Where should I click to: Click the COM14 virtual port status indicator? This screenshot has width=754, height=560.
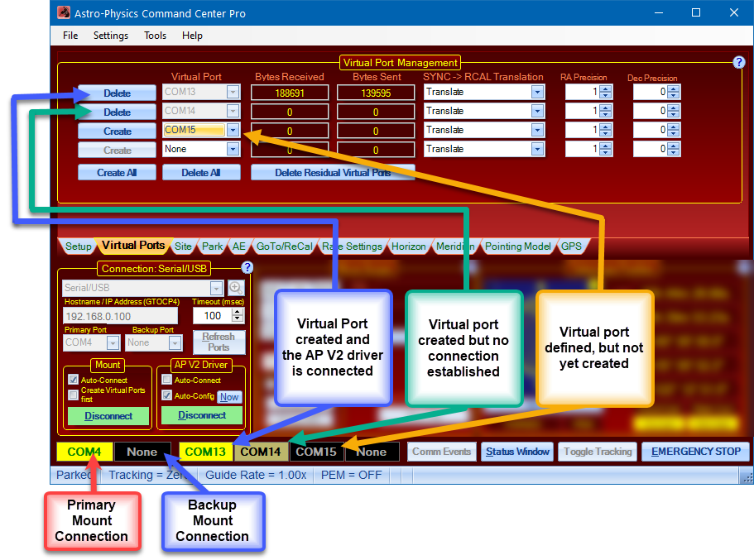tap(261, 452)
